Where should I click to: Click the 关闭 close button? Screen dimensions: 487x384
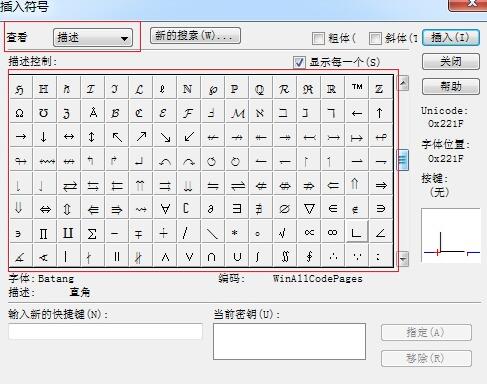(451, 61)
